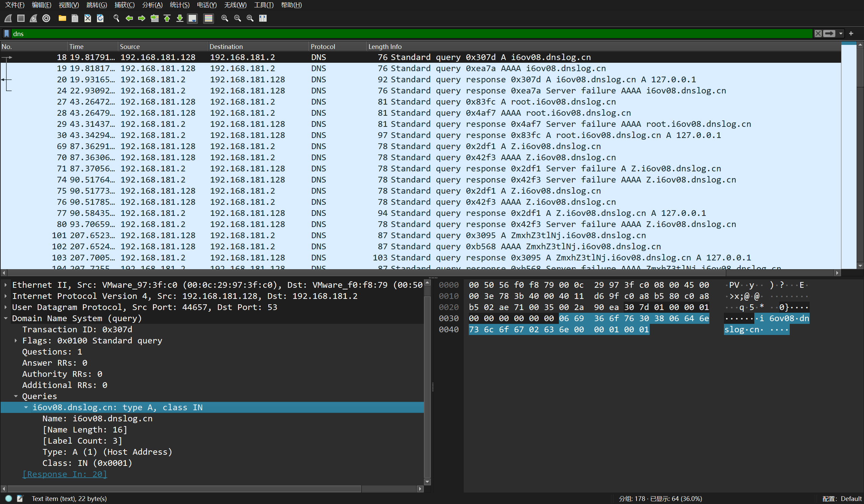Click the find packet magnifier icon
This screenshot has height=504, width=864.
pos(116,18)
